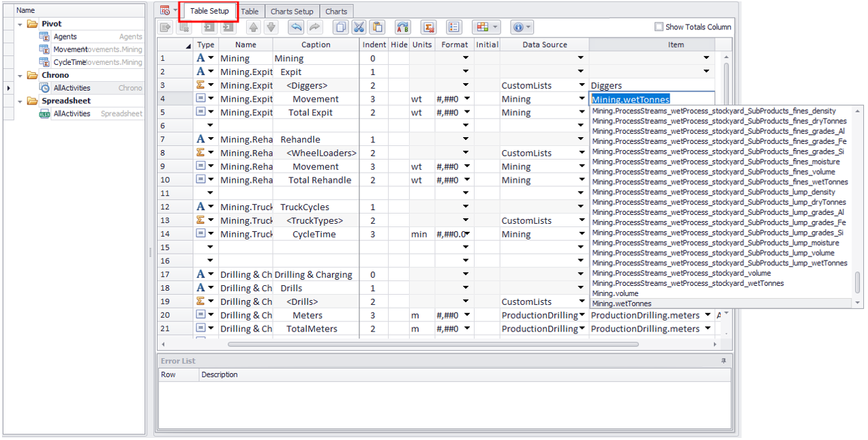Click the Paste clipboard icon

377,27
